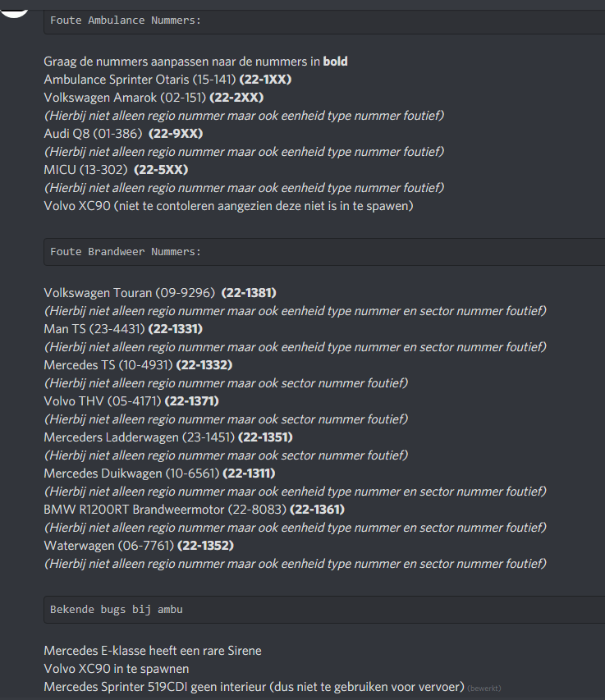Click "Mercedes E-klasse heeft een rare Sirene"

(153, 651)
